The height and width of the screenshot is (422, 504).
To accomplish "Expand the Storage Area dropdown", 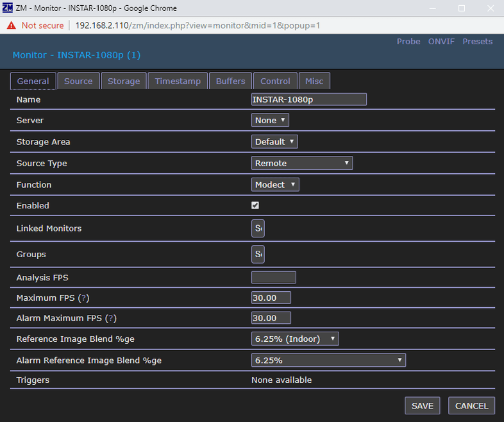I will 274,142.
